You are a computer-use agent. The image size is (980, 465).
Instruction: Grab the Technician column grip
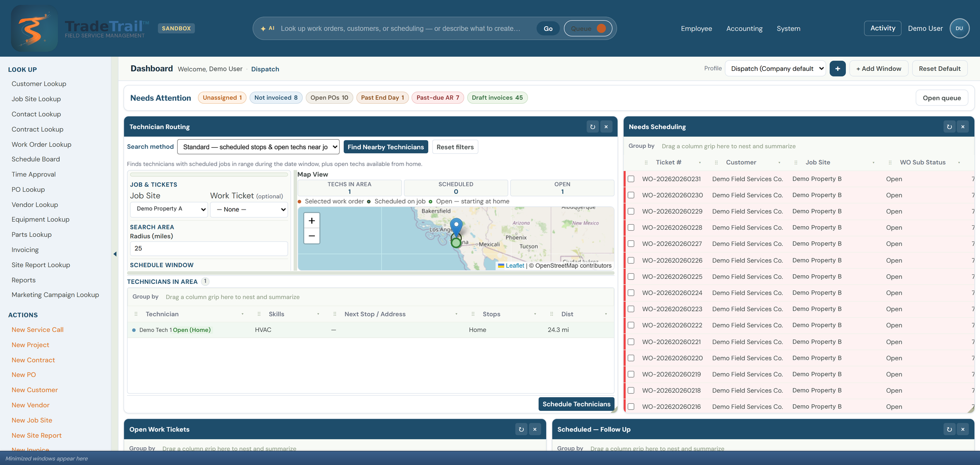coord(136,314)
